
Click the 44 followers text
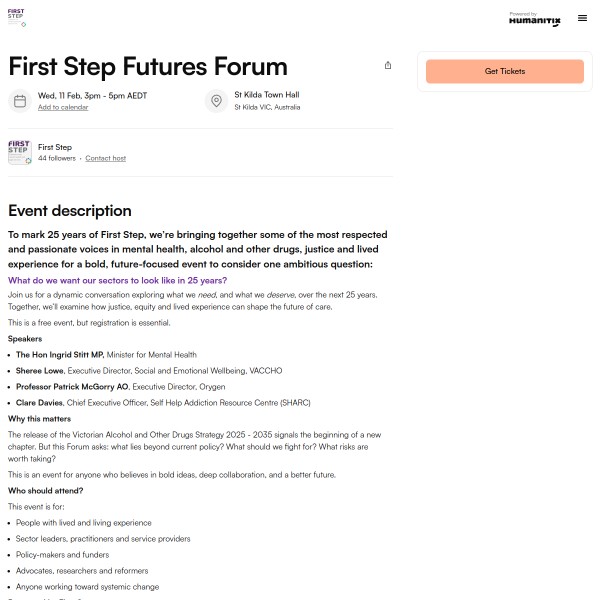57,158
